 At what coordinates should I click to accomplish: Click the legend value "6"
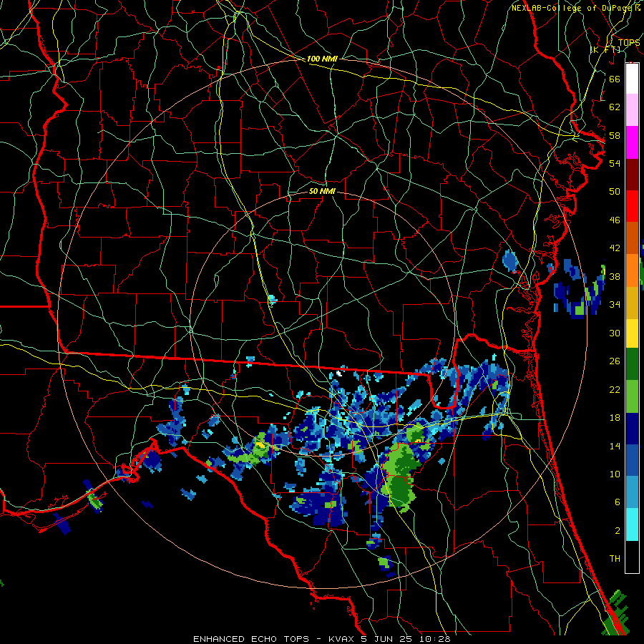(x=618, y=502)
